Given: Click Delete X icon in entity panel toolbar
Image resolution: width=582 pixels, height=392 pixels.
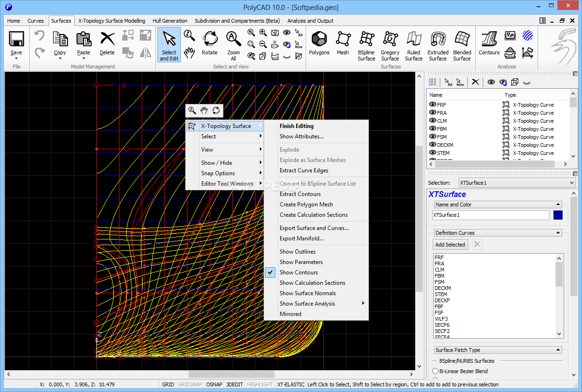Looking at the screenshot, I should click(x=476, y=82).
